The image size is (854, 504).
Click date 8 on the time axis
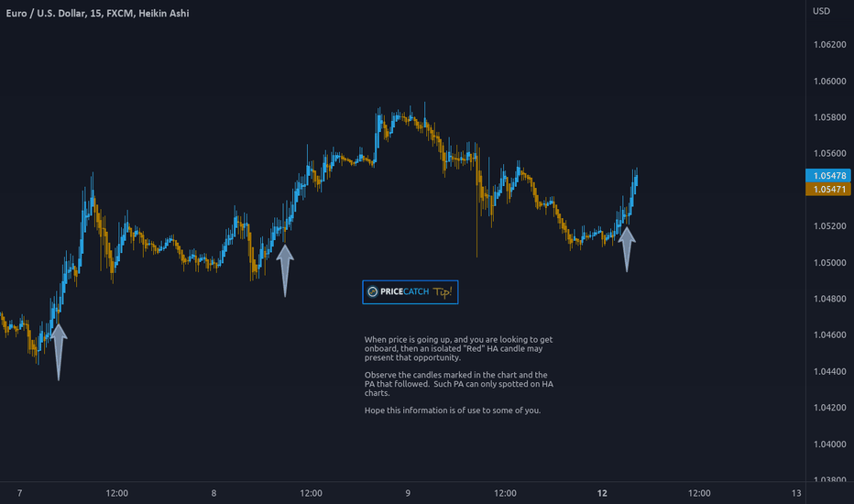[213, 493]
